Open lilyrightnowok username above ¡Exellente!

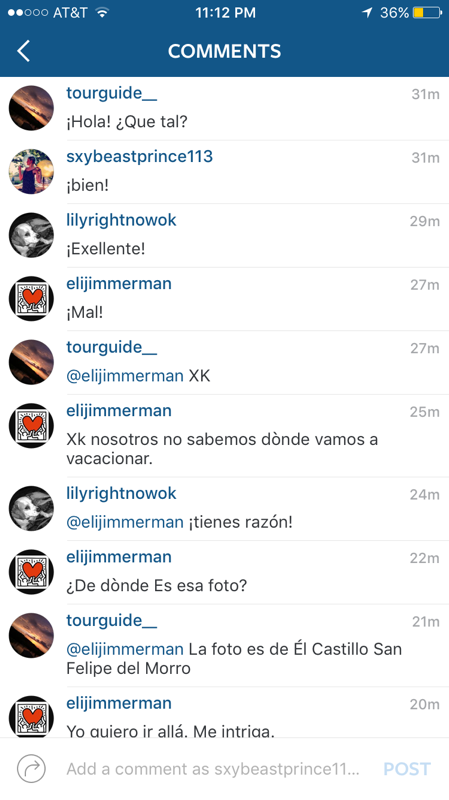coord(121,220)
